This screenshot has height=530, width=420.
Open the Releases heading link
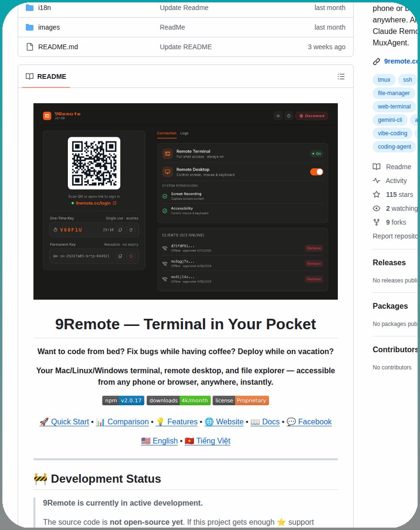(x=389, y=263)
